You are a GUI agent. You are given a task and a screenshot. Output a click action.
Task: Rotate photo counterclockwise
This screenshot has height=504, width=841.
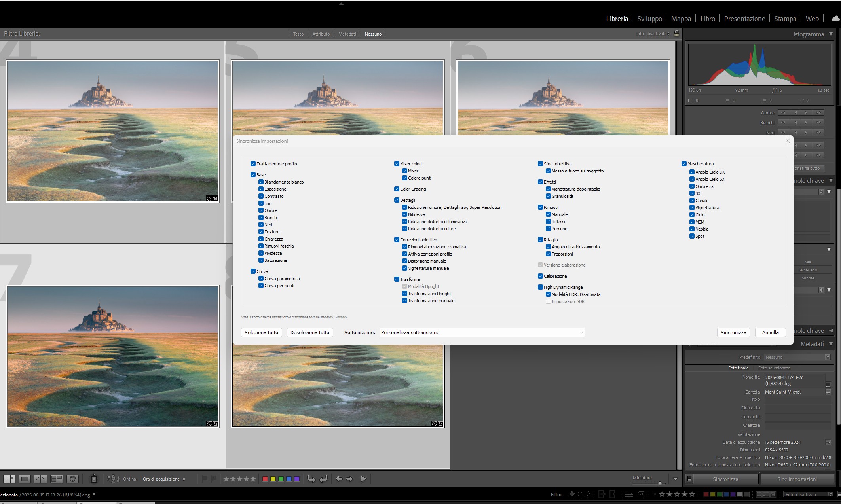click(x=311, y=479)
